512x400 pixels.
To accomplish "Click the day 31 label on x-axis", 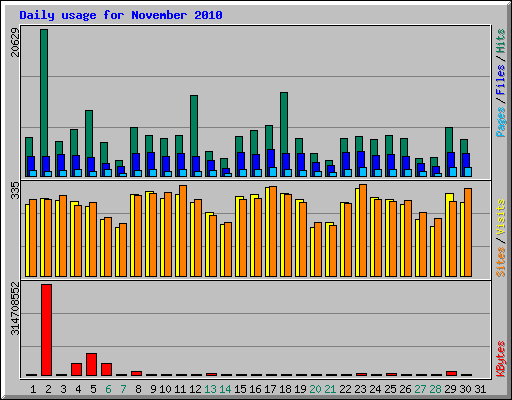I will tap(480, 389).
